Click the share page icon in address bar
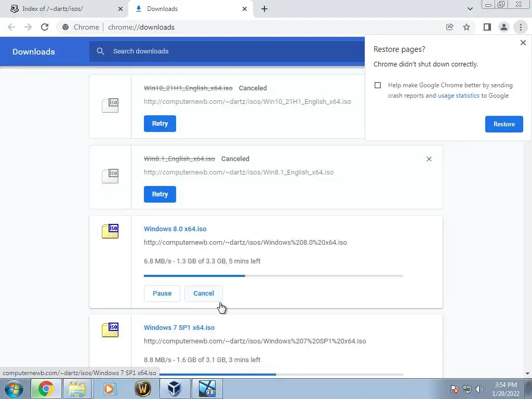Viewport: 532px width, 399px height. [450, 27]
